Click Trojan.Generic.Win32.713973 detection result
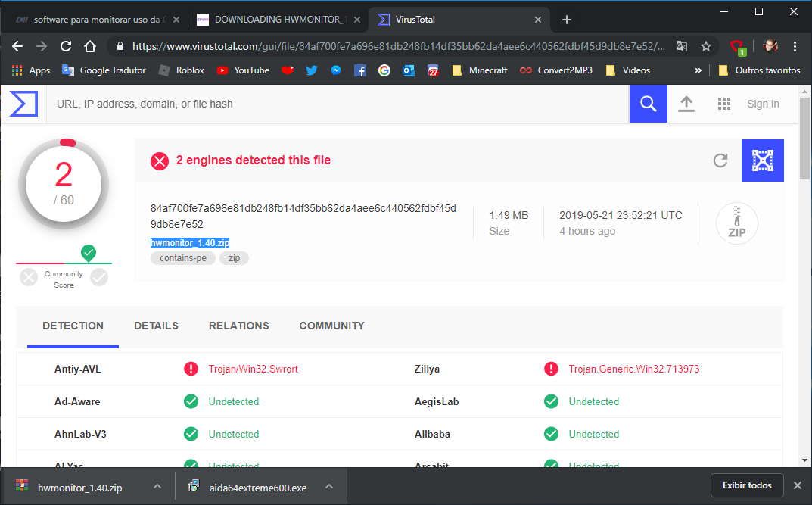 tap(634, 369)
